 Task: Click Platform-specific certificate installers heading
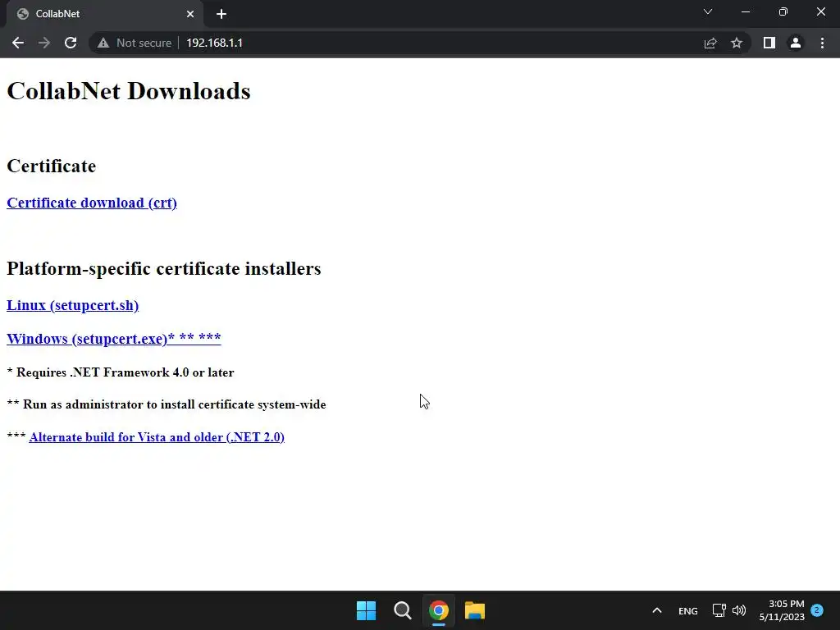pos(164,268)
